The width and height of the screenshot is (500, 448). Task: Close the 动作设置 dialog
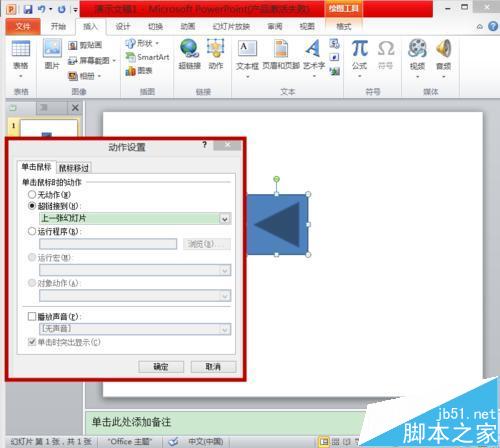point(227,145)
